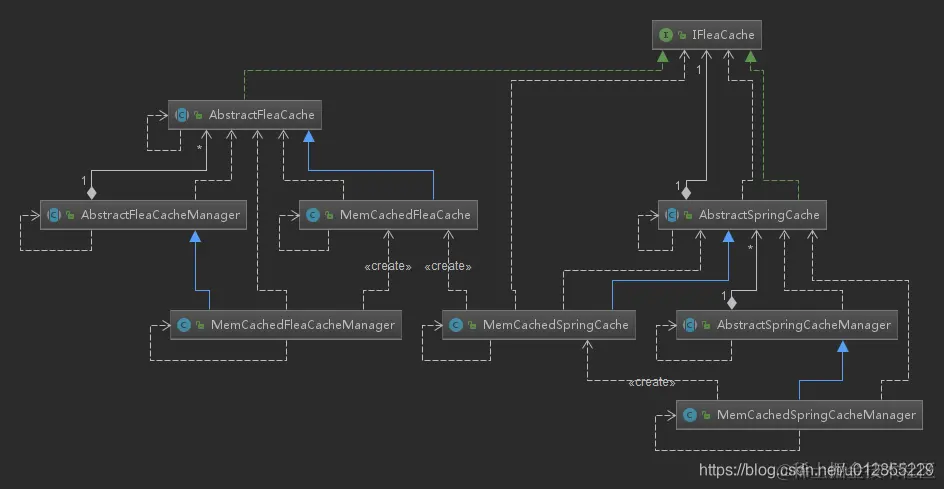This screenshot has height=489, width=944.
Task: Click the blog.csdn.net watermark URL
Action: [x=816, y=469]
